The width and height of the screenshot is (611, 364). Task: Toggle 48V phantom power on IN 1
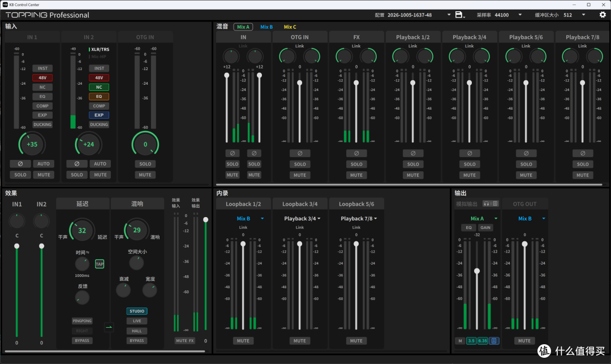pos(42,78)
